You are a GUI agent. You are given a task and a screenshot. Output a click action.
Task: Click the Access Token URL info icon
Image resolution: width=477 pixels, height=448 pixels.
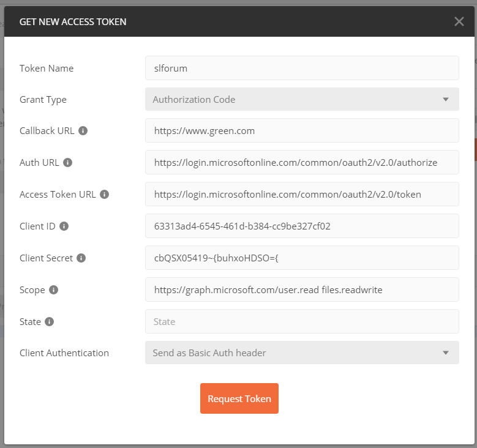tap(104, 195)
